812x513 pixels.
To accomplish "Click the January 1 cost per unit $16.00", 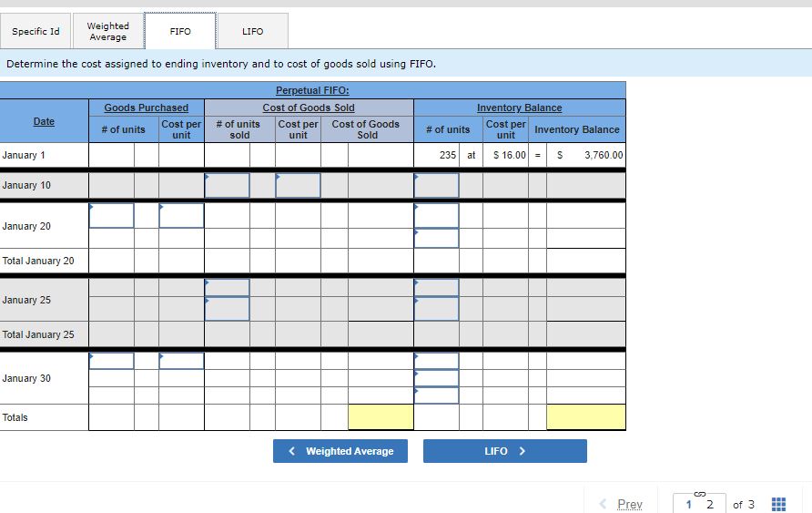I will [x=510, y=155].
